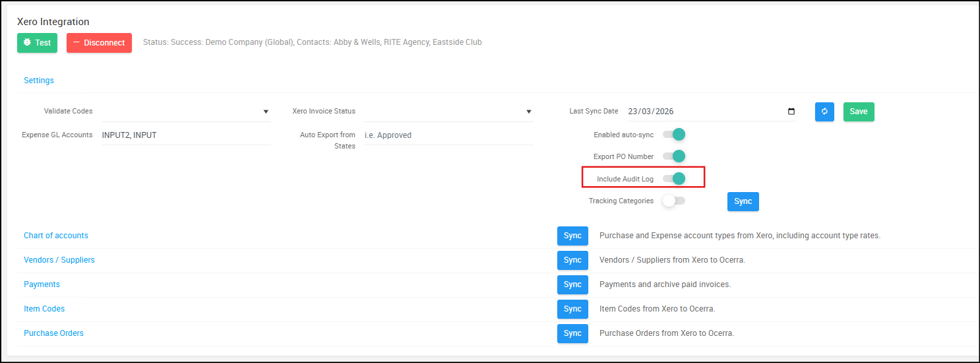Disable the Include Audit Log switch
Screen dimensions: 980x363
coord(674,179)
